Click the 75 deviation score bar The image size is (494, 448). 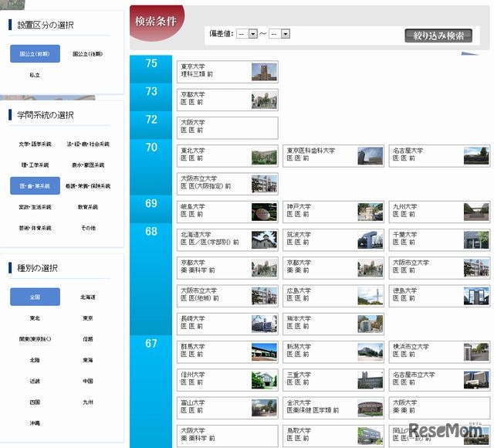click(x=151, y=63)
